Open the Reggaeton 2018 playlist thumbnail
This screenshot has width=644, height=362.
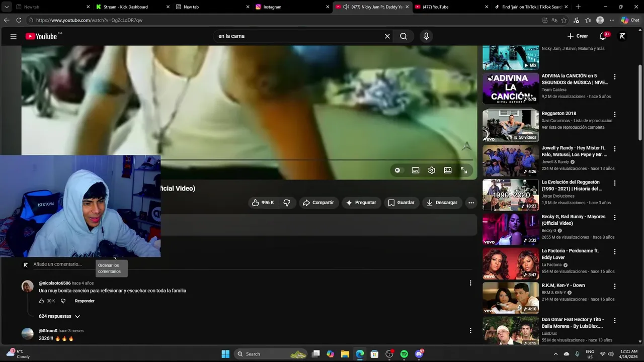coord(511,126)
